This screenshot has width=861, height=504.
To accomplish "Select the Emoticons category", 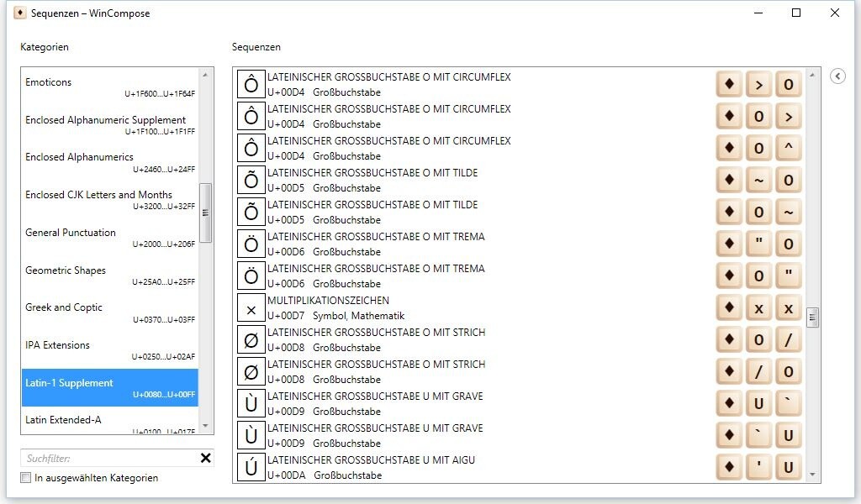I will (110, 87).
